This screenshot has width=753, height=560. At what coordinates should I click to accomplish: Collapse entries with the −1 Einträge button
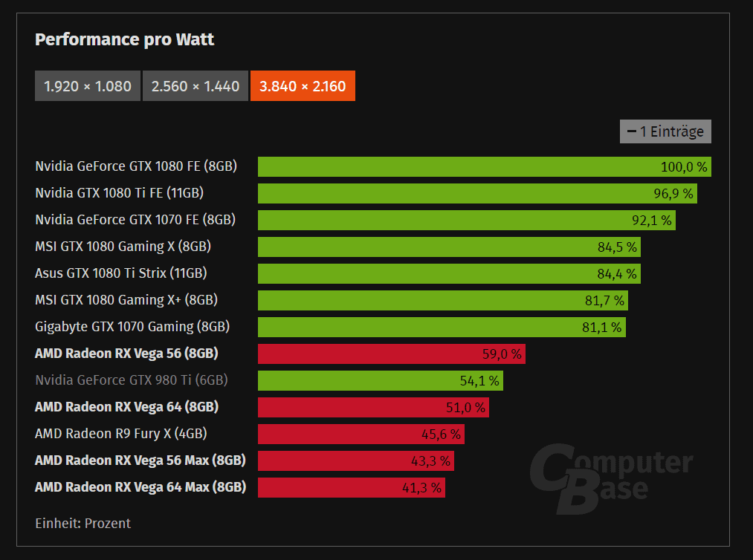[665, 131]
